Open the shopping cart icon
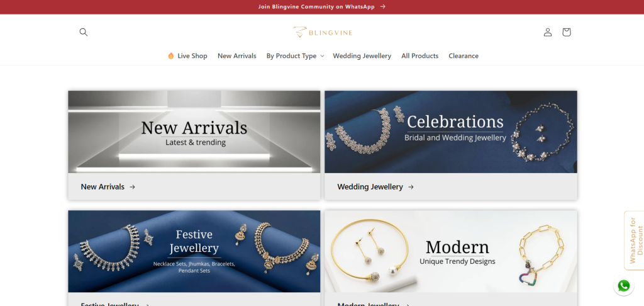This screenshot has width=644, height=306. (567, 32)
